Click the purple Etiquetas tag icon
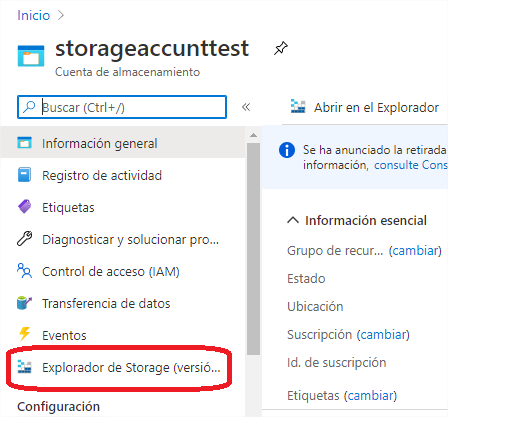The width and height of the screenshot is (512, 443). pos(24,207)
